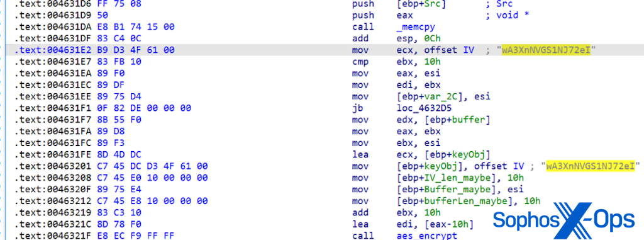Click 'push' mnemonic on eax line

coord(363,15)
